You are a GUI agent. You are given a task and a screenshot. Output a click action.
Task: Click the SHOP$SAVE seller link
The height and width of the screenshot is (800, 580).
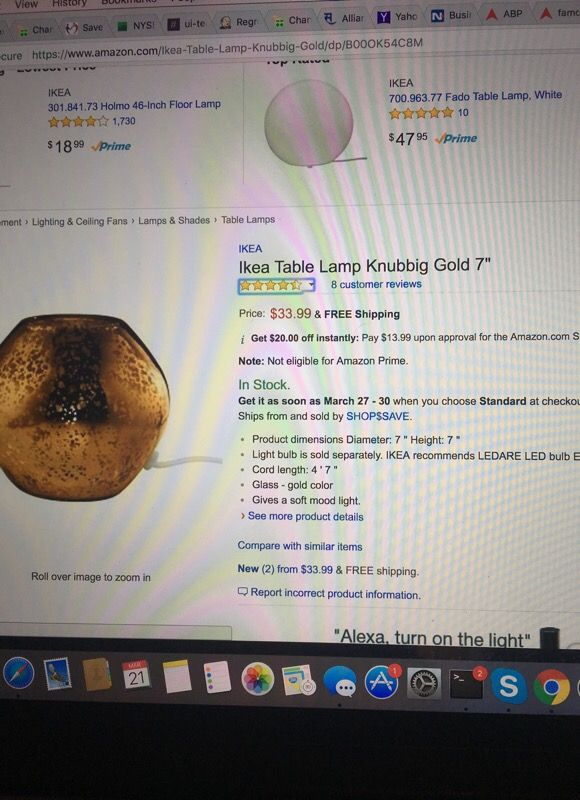377,416
